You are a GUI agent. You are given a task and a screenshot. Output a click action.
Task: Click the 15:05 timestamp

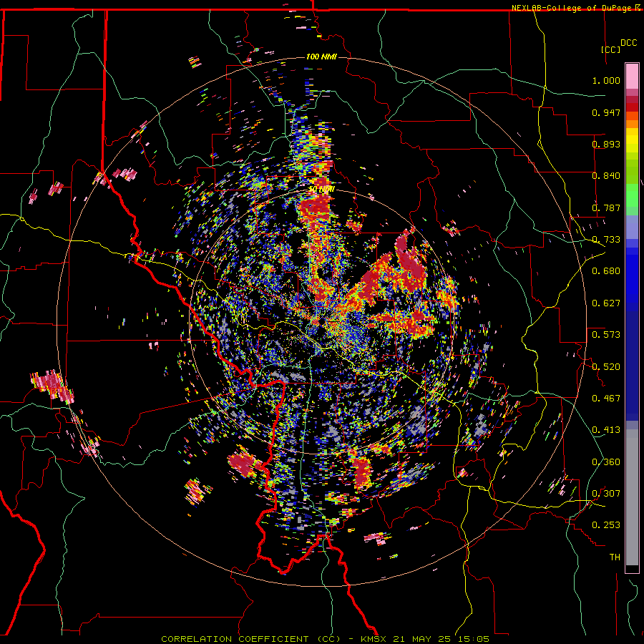pos(475,639)
